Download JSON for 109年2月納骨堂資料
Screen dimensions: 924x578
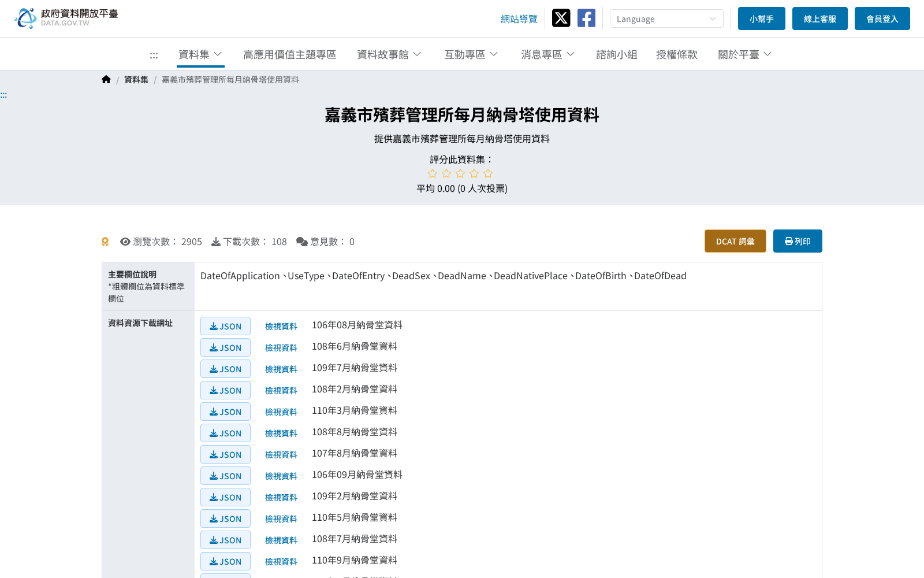(x=225, y=497)
